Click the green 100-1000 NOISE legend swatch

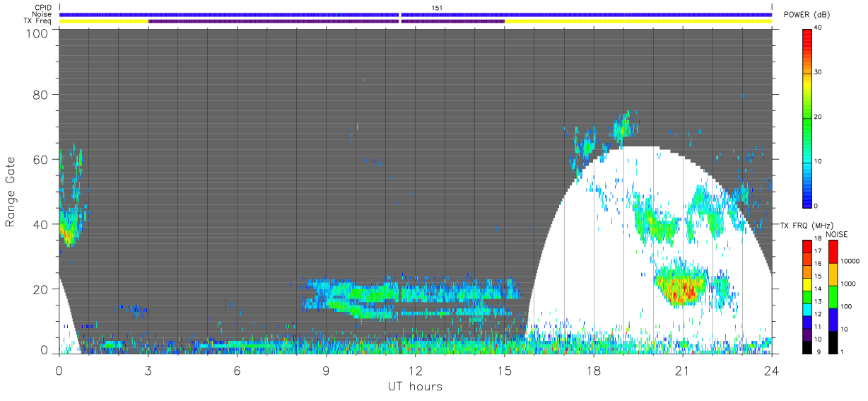[x=832, y=297]
